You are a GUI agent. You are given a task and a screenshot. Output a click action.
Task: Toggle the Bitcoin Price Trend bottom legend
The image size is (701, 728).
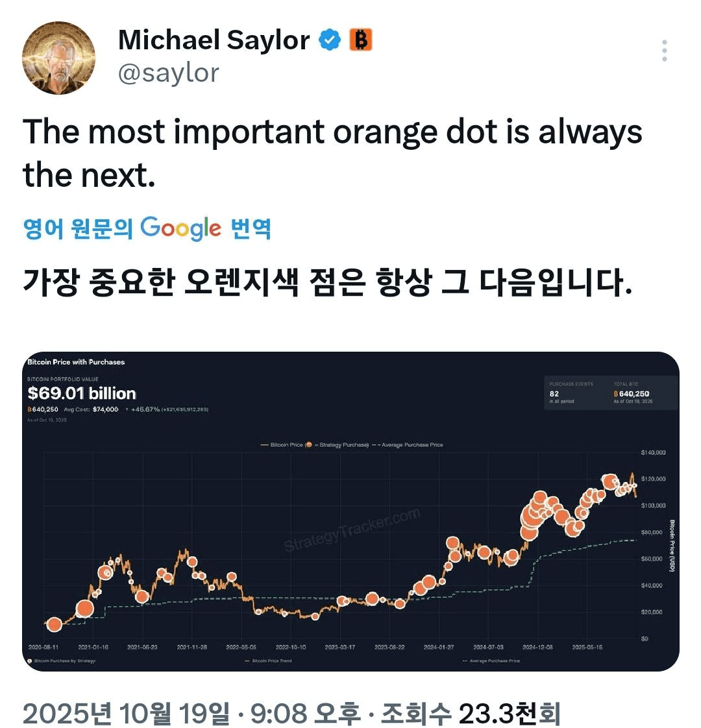click(x=268, y=661)
